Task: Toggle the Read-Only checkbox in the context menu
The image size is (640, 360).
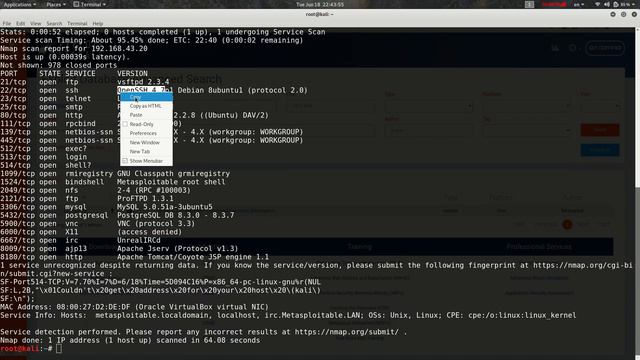Action: (125, 124)
